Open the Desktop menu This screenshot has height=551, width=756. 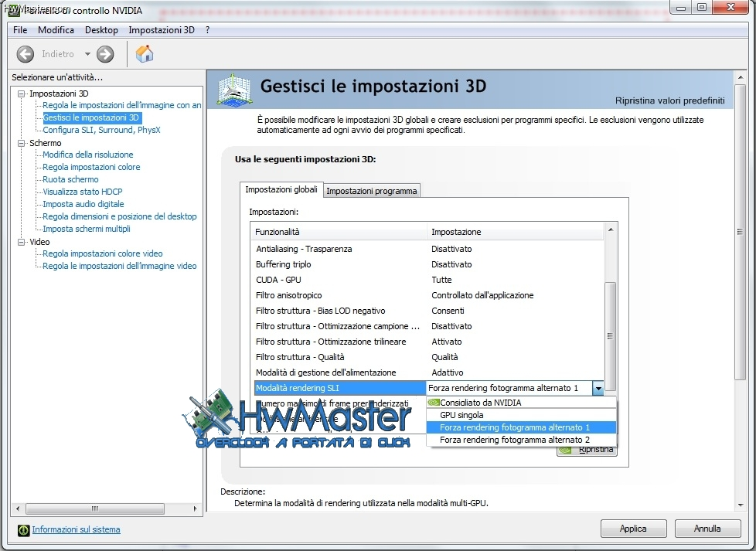coord(101,30)
